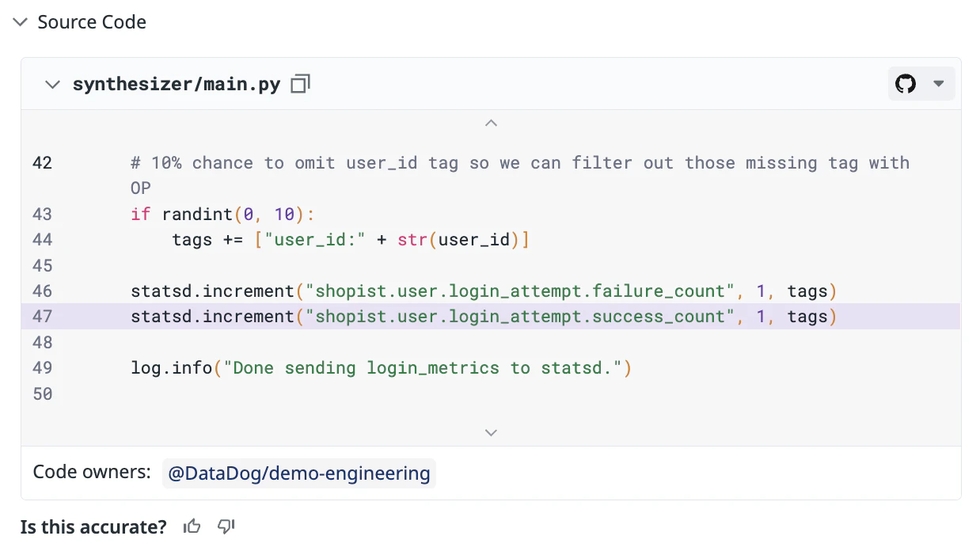Viewport: 980px width, 551px height.
Task: Collapse the synthesizer/main.py file panel chevron
Action: pos(52,84)
